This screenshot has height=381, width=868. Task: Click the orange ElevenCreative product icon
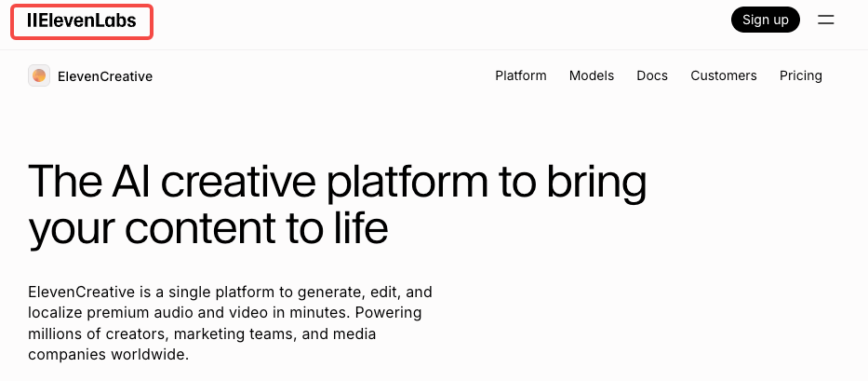point(39,75)
